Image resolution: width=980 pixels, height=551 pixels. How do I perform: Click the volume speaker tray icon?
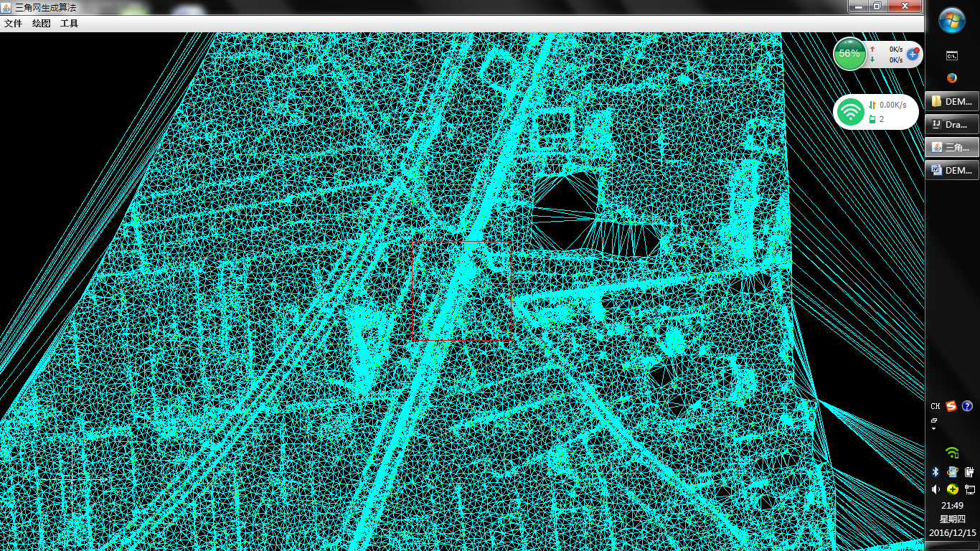coord(936,489)
